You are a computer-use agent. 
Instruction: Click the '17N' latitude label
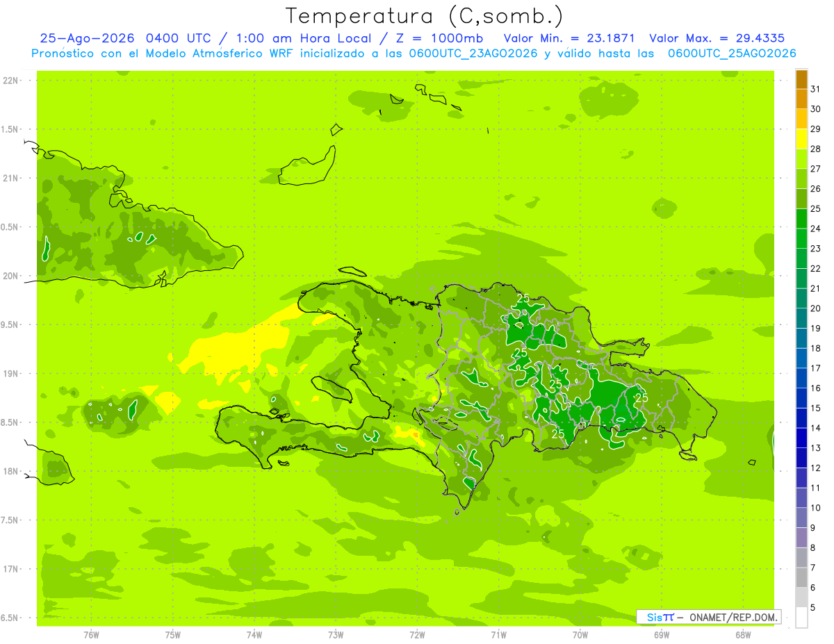(x=11, y=569)
